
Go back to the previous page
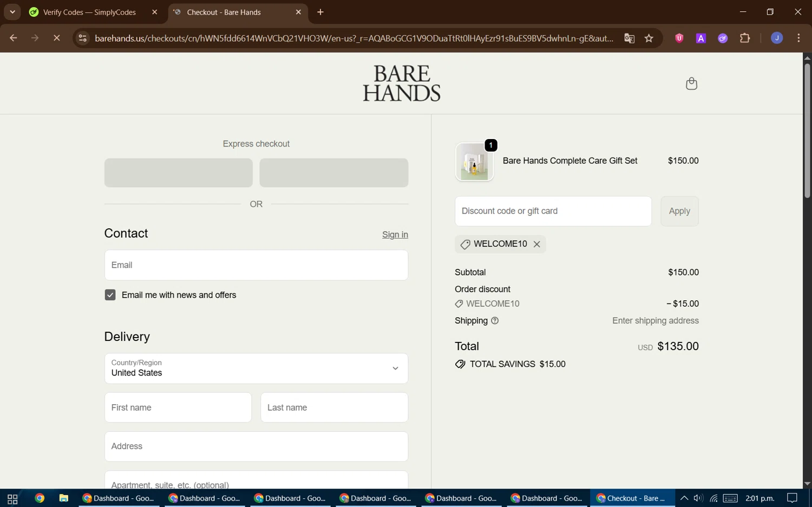(14, 38)
